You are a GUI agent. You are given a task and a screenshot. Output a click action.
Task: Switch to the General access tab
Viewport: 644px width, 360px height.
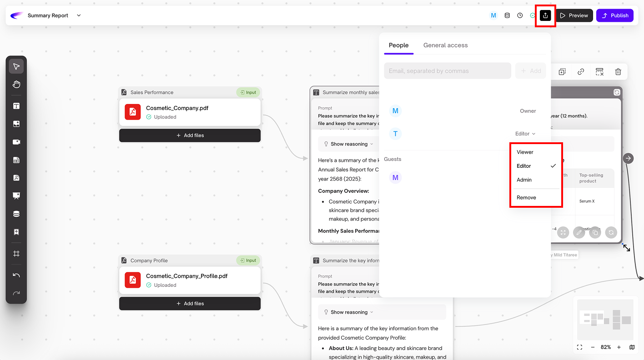445,45
